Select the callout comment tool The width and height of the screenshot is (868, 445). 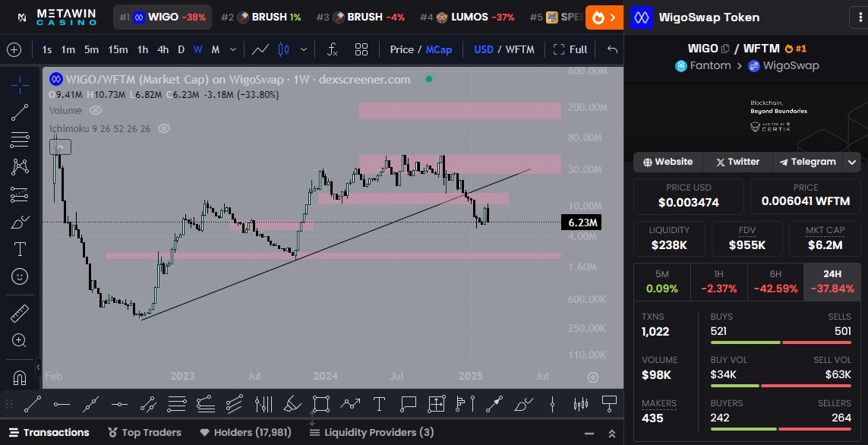point(408,405)
